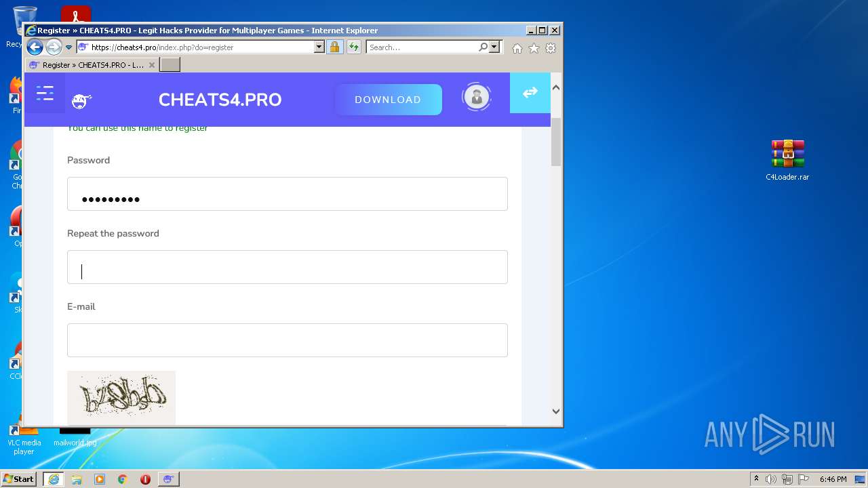This screenshot has width=868, height=488.
Task: Click the page scroll up arrow
Action: (556, 87)
